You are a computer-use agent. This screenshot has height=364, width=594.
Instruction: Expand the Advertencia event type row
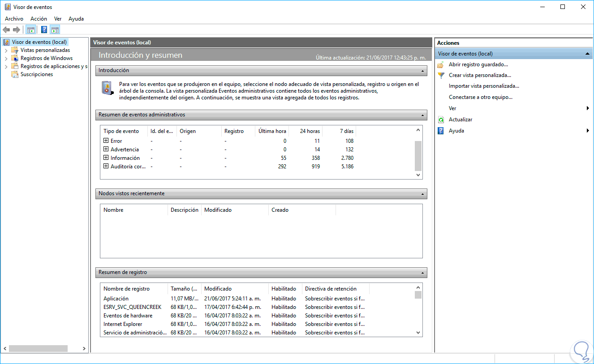point(106,149)
